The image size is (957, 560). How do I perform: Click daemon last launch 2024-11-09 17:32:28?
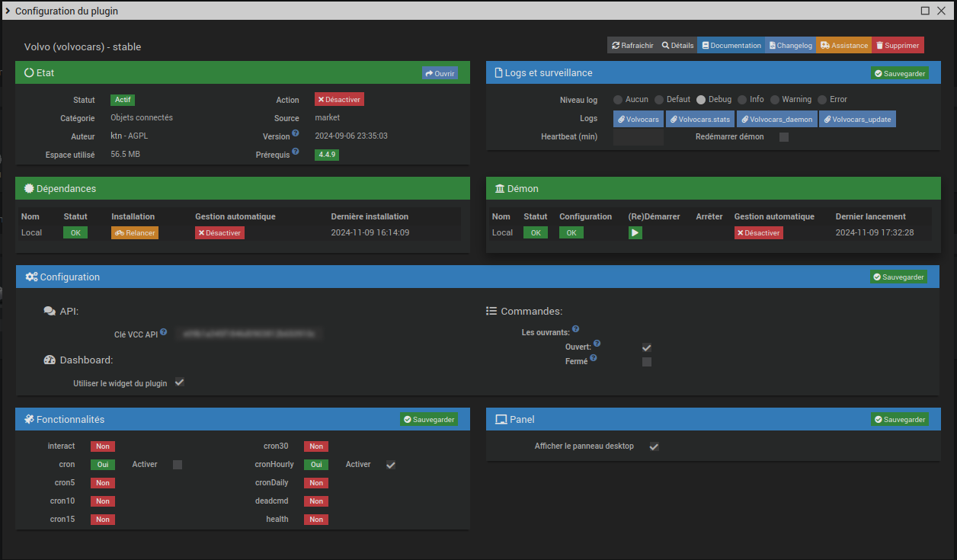[875, 232]
